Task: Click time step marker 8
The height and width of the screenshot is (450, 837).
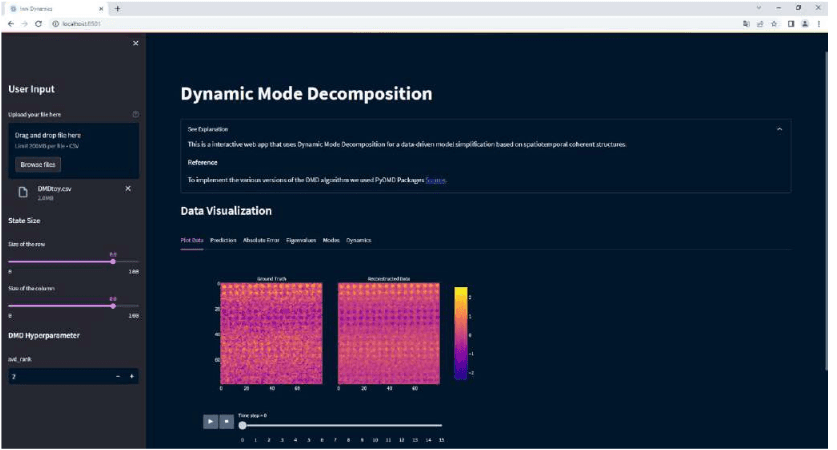Action: pyautogui.click(x=349, y=440)
